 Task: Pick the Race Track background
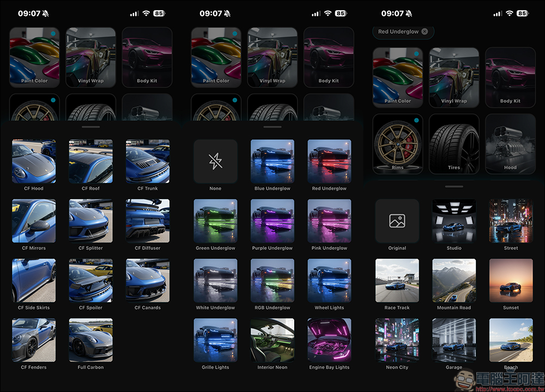point(397,280)
